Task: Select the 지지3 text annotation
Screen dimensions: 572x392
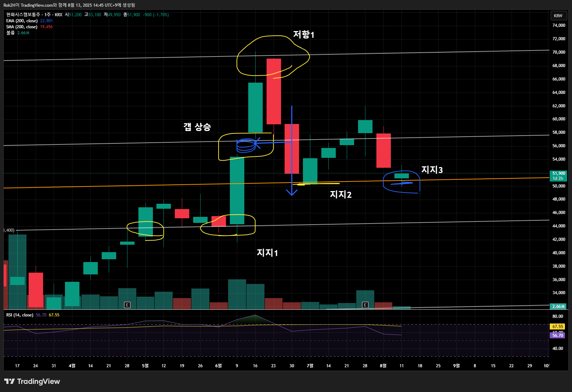Action: [x=432, y=170]
